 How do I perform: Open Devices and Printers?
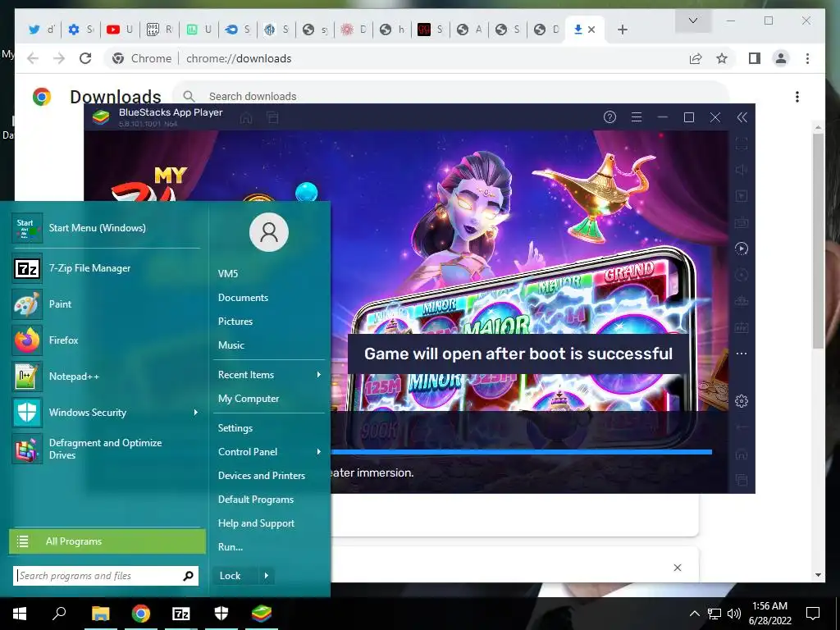pyautogui.click(x=262, y=475)
